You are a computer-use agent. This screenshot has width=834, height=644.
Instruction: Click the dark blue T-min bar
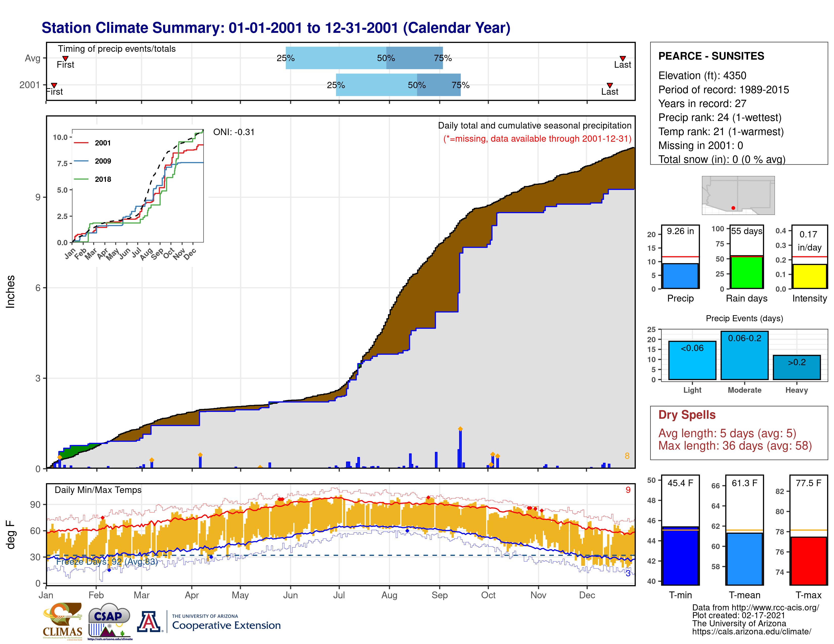click(x=681, y=556)
